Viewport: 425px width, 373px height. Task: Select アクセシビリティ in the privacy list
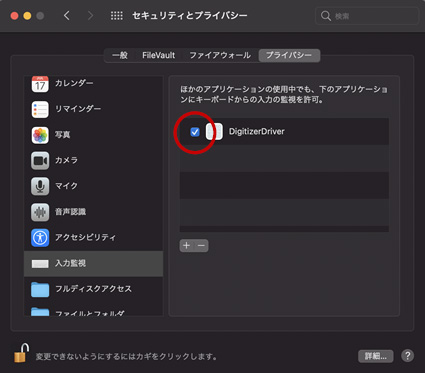coord(94,238)
